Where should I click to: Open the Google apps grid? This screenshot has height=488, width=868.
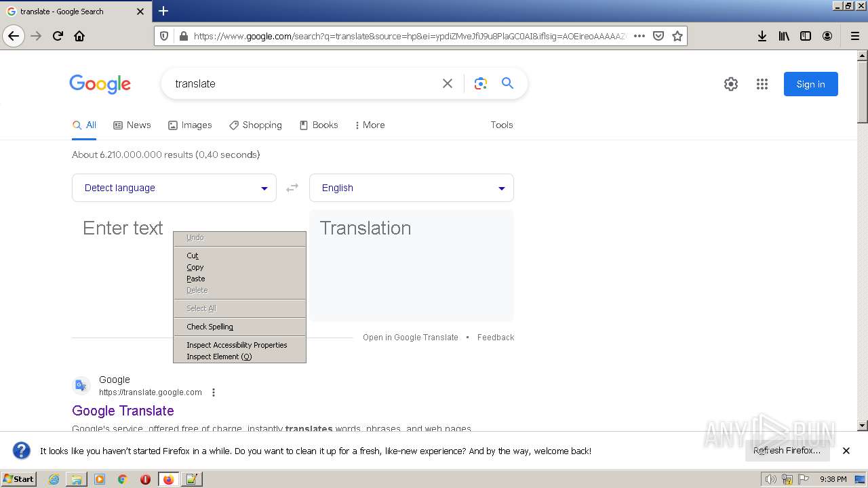coord(762,84)
